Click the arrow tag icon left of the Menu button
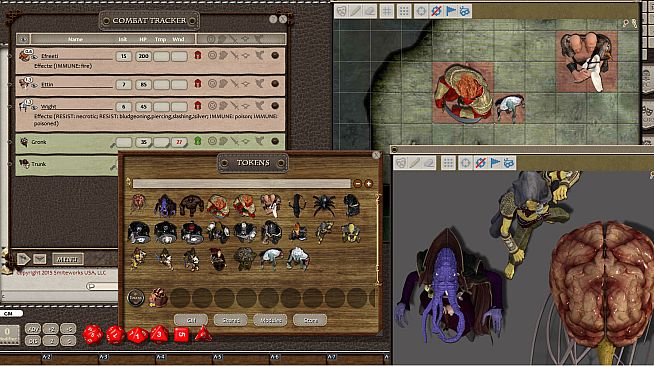Image resolution: width=654 pixels, height=366 pixels. [x=24, y=259]
